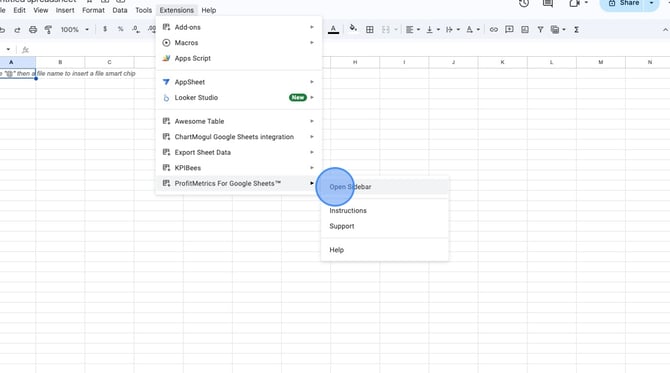Select column K header

click(x=502, y=62)
